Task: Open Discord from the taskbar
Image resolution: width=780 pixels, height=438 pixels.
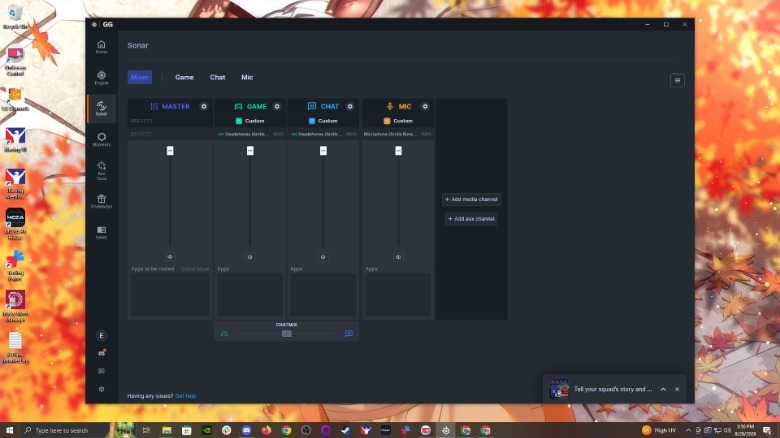Action: pyautogui.click(x=246, y=430)
